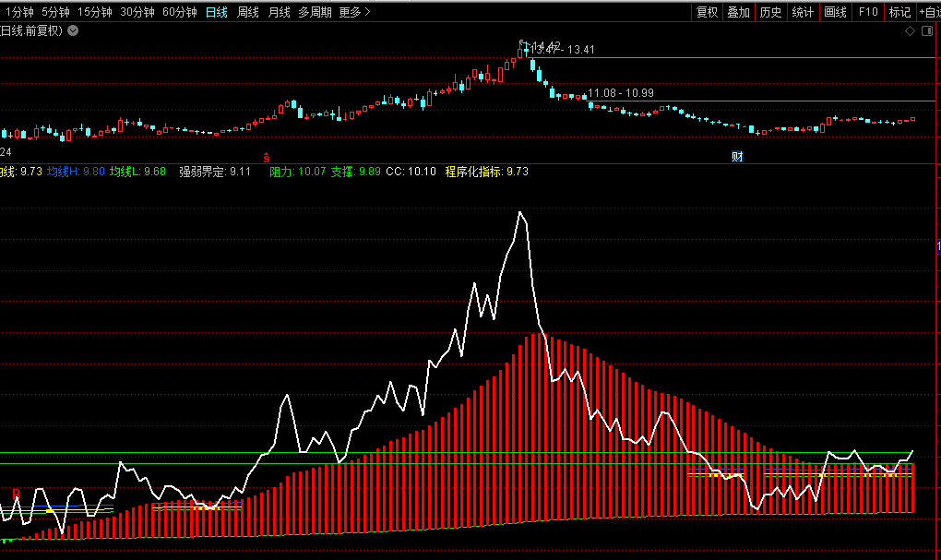Open the 画线 drawing tools

835,12
